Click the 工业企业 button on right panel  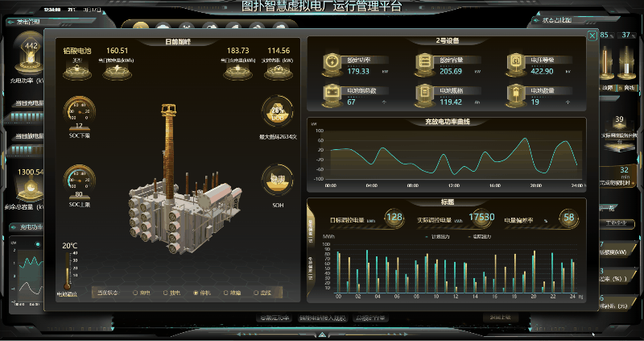(616, 224)
